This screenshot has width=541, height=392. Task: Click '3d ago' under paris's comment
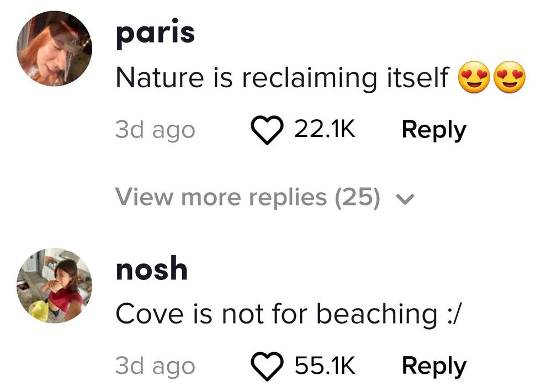[x=155, y=130]
